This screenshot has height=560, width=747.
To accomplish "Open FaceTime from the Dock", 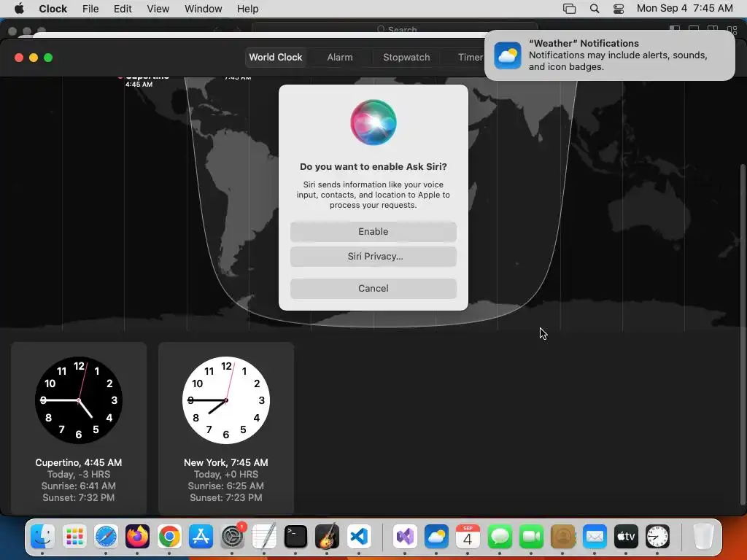I will pos(531,537).
